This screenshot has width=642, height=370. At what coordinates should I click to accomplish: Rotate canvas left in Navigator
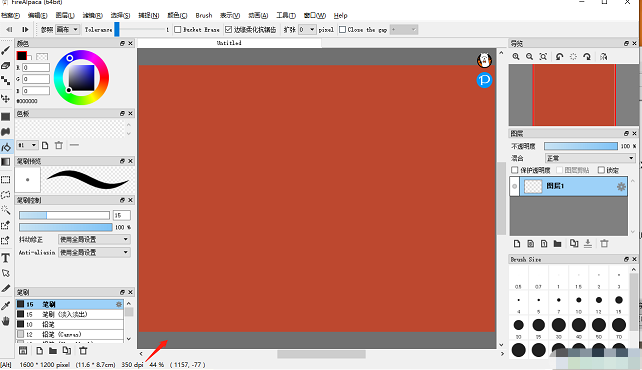pyautogui.click(x=559, y=56)
